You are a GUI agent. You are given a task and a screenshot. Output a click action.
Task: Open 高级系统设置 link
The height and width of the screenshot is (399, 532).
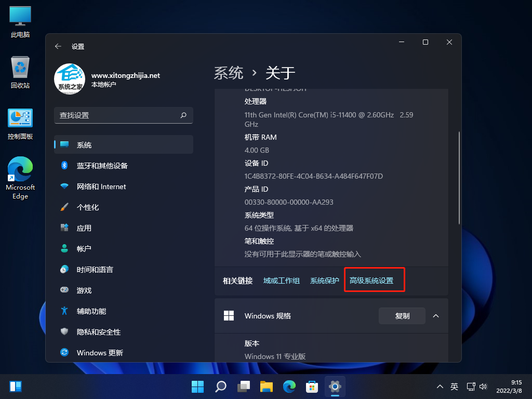point(374,280)
